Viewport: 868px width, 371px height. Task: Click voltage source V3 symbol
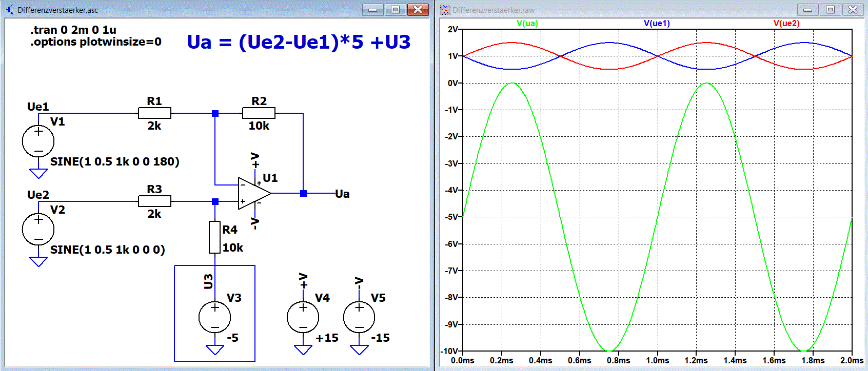coord(215,318)
